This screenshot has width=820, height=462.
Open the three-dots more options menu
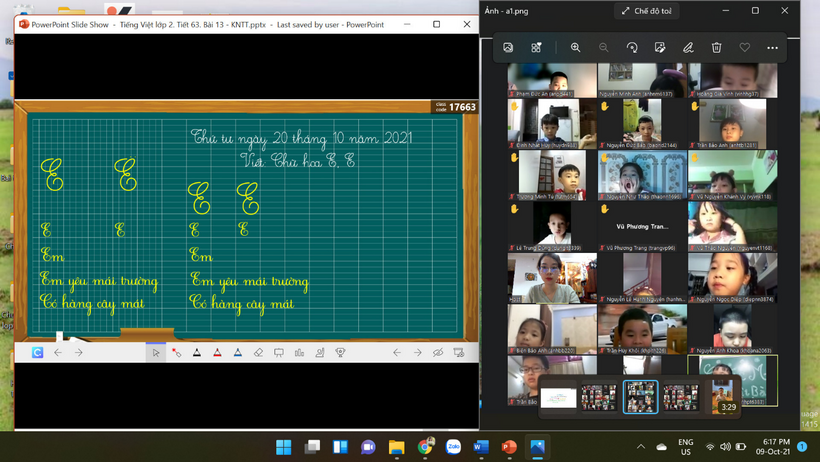coord(772,47)
